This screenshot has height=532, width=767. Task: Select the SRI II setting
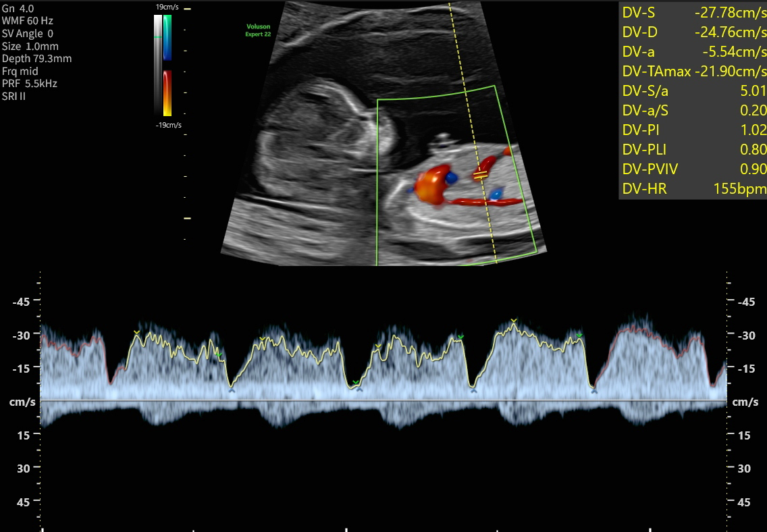(x=14, y=96)
